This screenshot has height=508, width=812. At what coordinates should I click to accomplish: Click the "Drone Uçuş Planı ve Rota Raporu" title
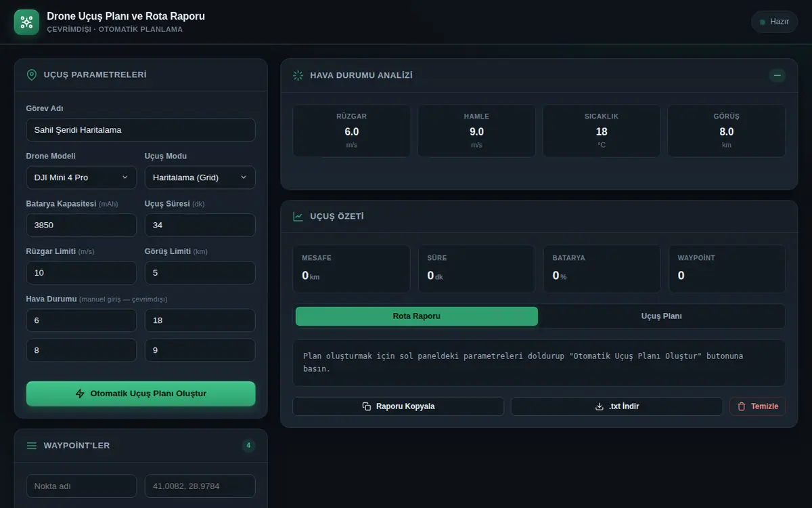pyautogui.click(x=126, y=16)
